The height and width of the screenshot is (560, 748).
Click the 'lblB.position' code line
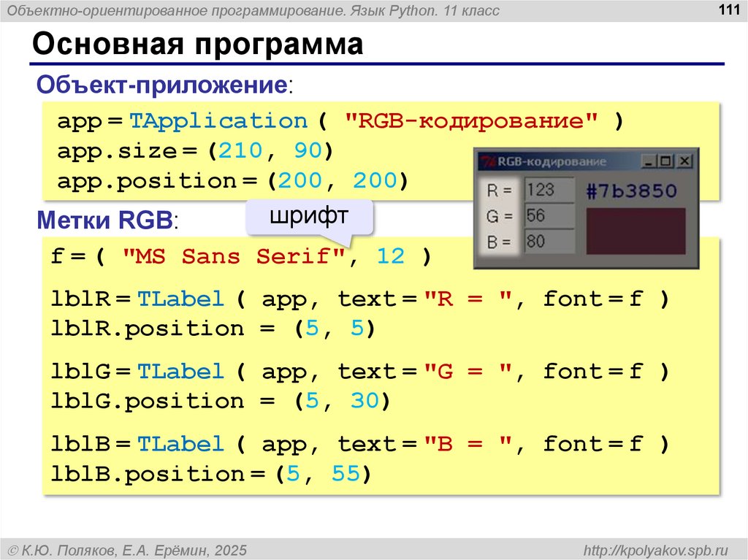click(x=211, y=474)
